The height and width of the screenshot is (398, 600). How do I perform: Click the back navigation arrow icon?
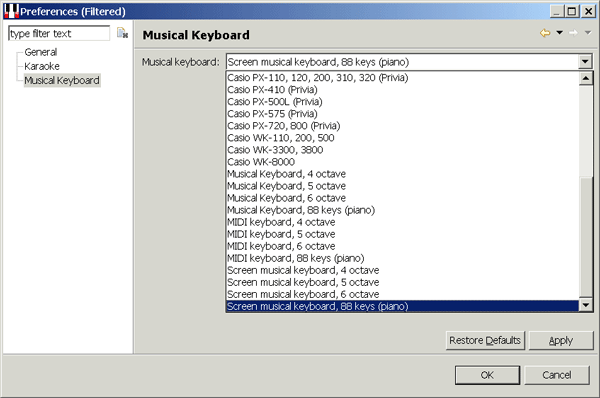[x=545, y=33]
